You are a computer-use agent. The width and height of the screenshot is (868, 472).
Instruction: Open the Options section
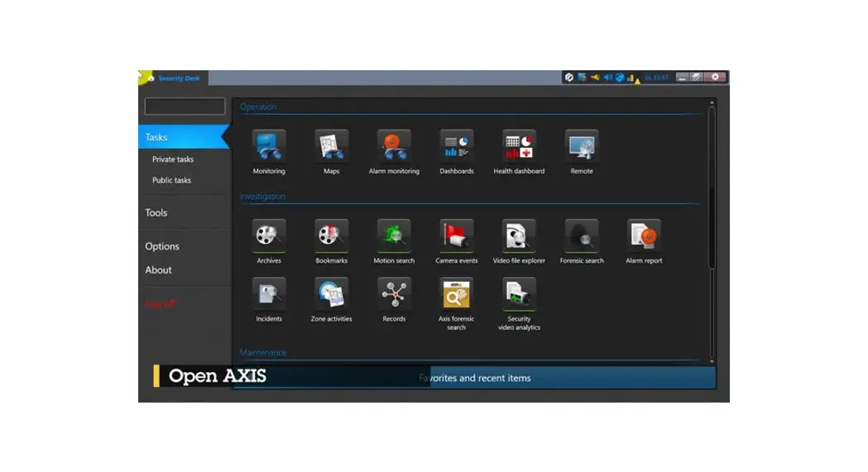tap(162, 246)
